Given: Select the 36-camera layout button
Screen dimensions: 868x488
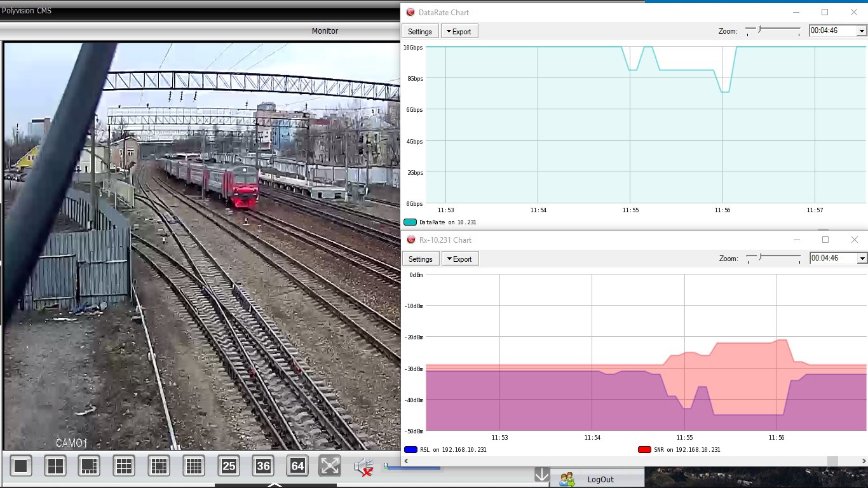Looking at the screenshot, I should 263,466.
